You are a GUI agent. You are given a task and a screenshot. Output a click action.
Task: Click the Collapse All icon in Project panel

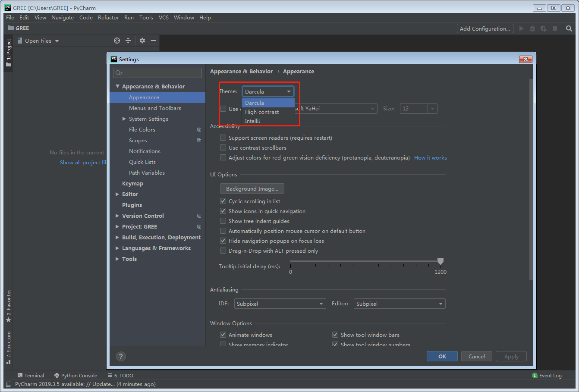coord(128,41)
